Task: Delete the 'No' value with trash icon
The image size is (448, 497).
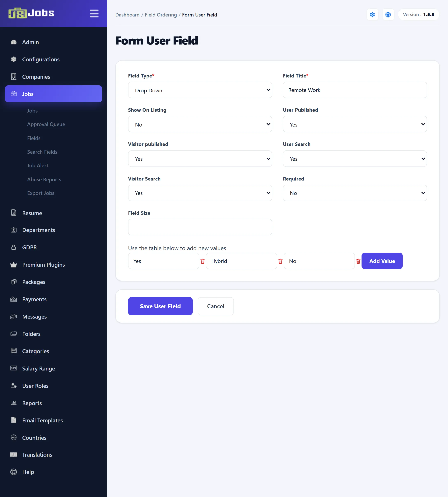Action: [358, 261]
